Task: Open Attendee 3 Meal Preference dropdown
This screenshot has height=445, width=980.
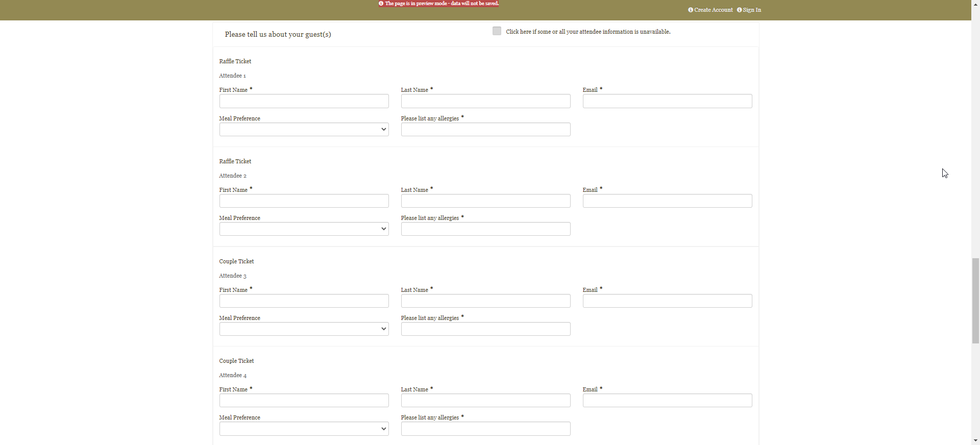Action: tap(304, 329)
